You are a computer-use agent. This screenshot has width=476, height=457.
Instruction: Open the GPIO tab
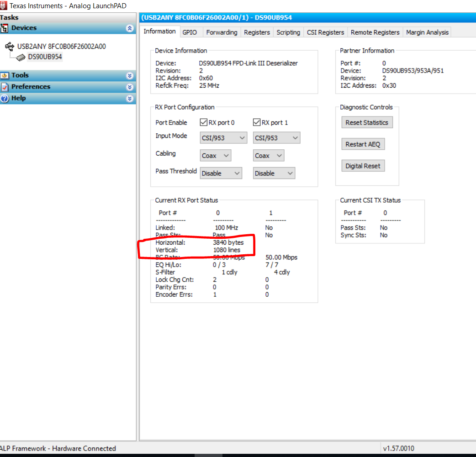pos(190,32)
